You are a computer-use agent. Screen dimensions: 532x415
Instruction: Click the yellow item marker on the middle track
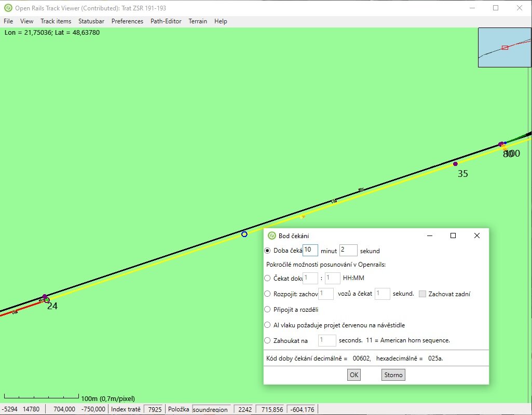[303, 216]
